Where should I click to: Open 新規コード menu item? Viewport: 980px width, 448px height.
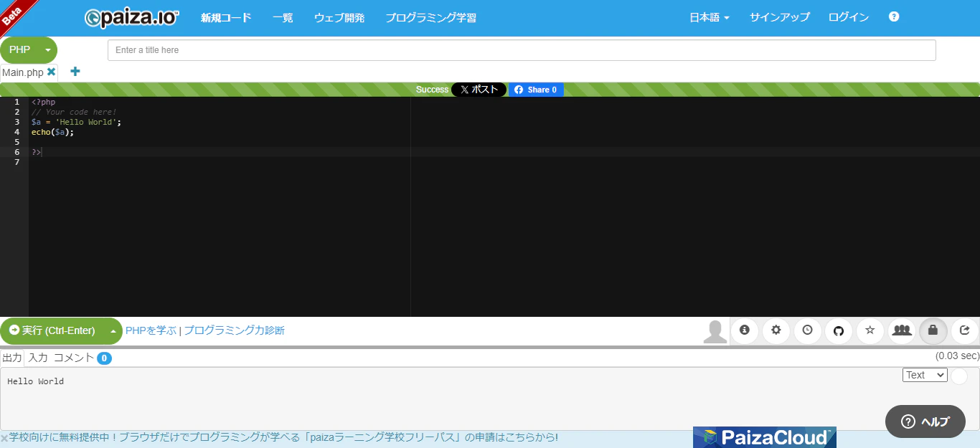coord(226,18)
